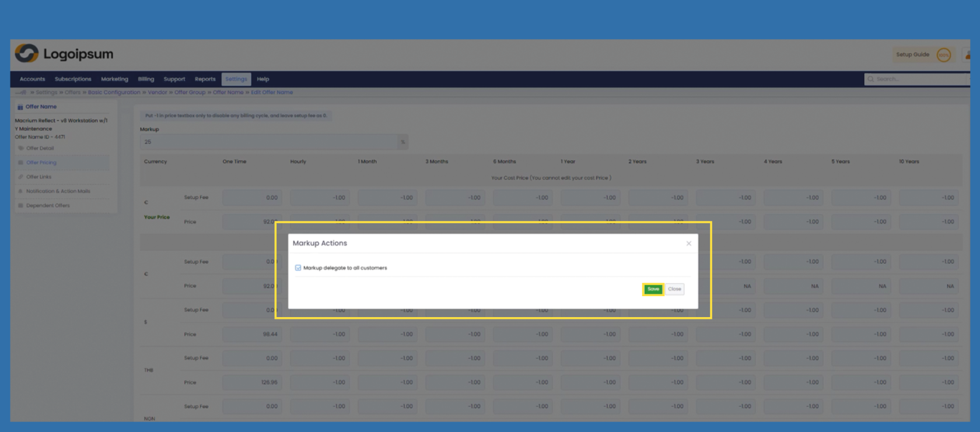This screenshot has height=432, width=980.
Task: Click the Dependent Offers sidebar icon
Action: click(x=21, y=205)
